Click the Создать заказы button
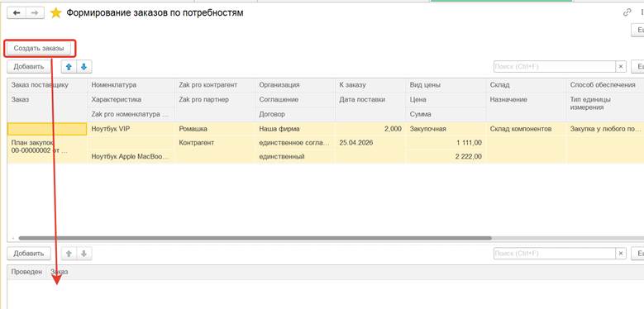 pyautogui.click(x=39, y=48)
